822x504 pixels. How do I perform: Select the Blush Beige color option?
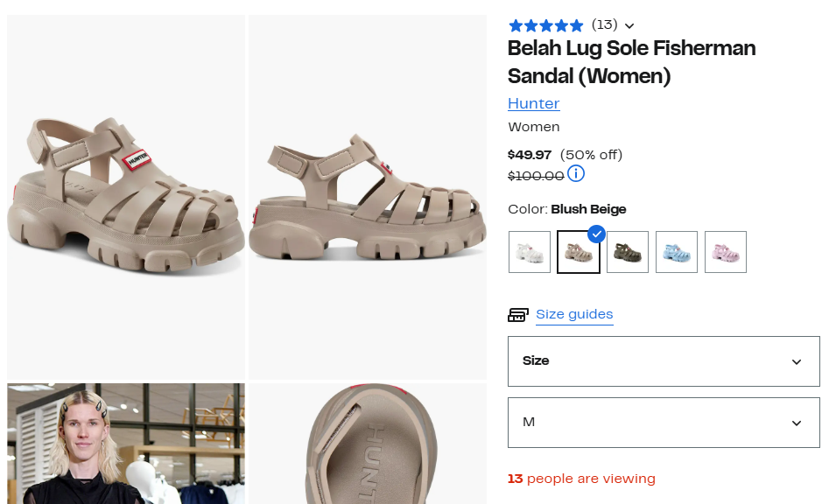coord(579,253)
